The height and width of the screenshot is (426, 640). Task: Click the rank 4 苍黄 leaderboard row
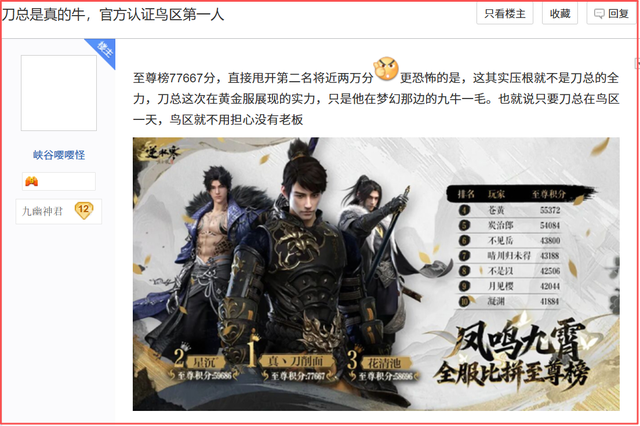(509, 210)
